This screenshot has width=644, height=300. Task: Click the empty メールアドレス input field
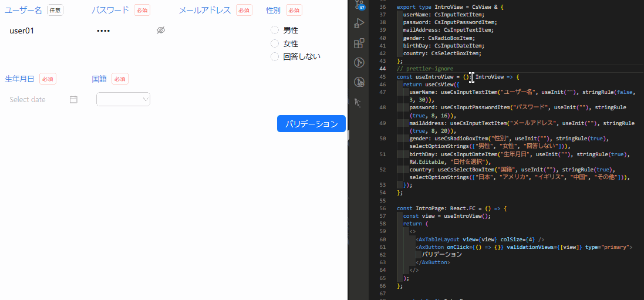click(x=217, y=31)
